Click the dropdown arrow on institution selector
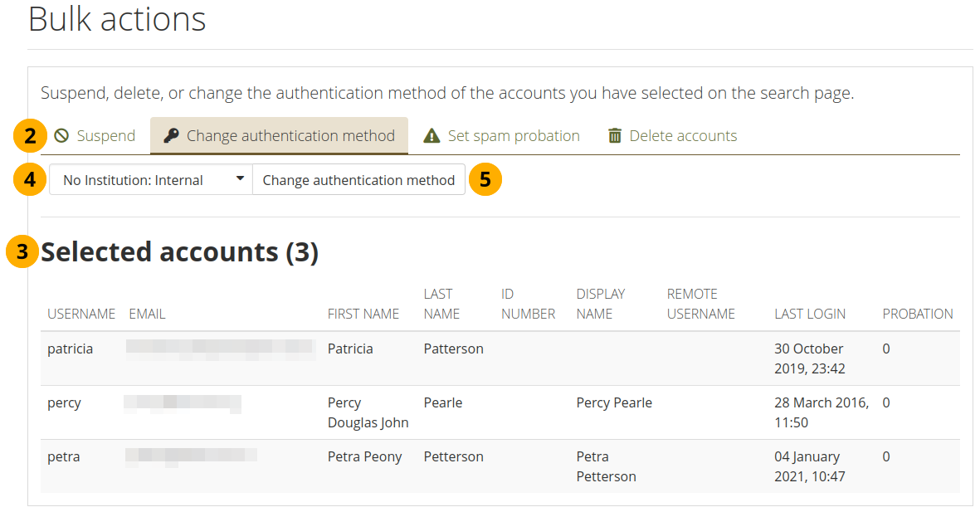Viewport: 980px width, 512px height. (x=240, y=178)
